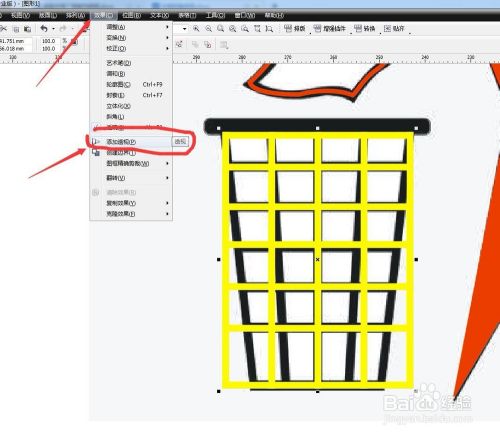Open the 表格(T) menu
Screen dimensions: 500x436
[187, 15]
